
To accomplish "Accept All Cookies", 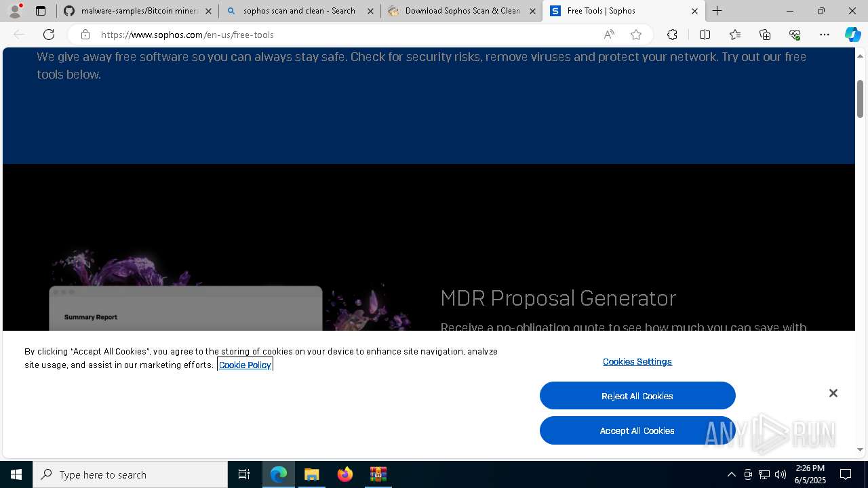I will point(637,430).
